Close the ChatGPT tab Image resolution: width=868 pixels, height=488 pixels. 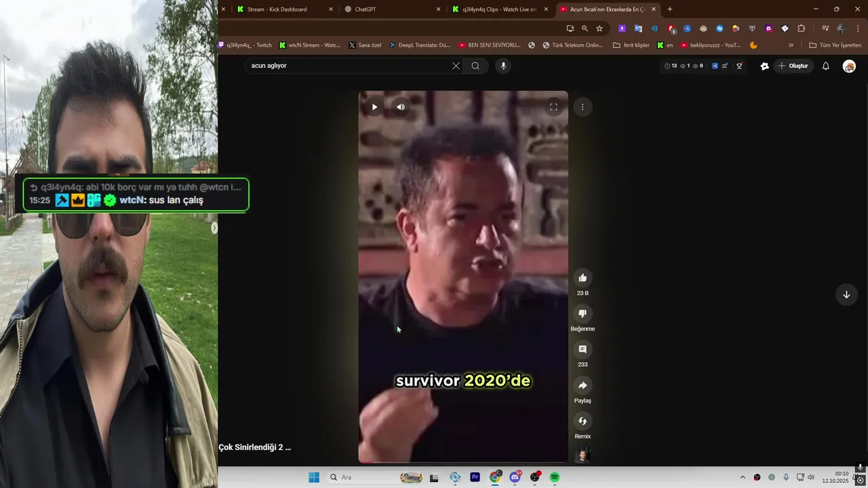tap(438, 9)
